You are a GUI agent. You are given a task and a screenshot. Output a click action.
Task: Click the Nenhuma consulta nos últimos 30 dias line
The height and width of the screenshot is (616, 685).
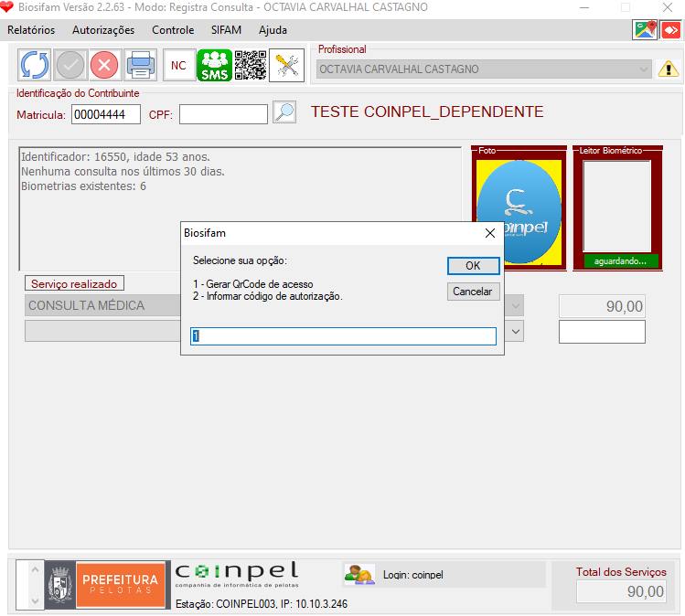click(x=123, y=172)
